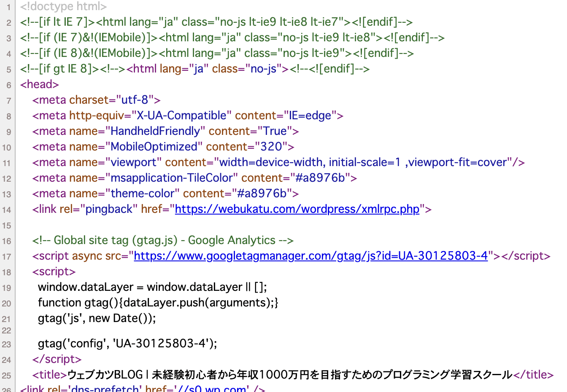Click the function gtag() line
The image size is (567, 392).
coord(158,303)
